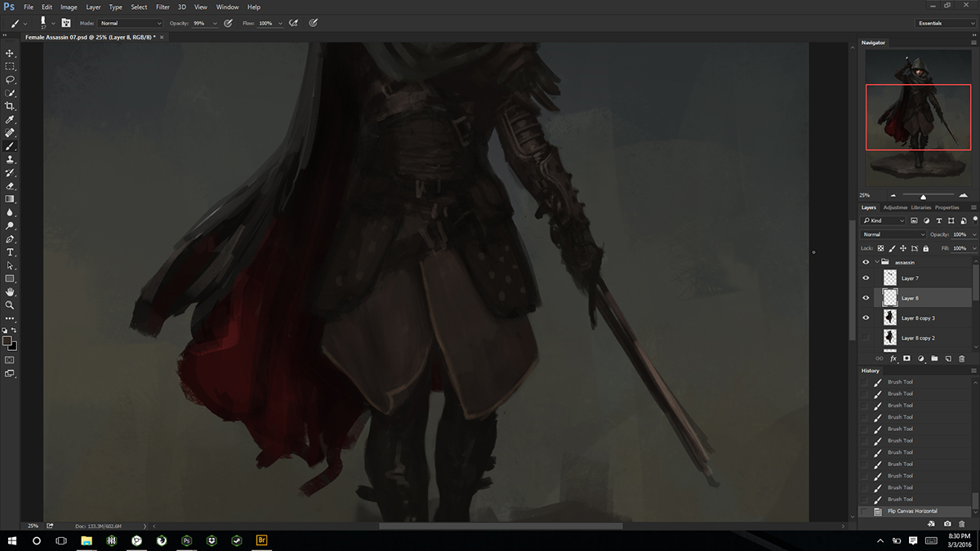
Task: Open Adobe Bridge from the taskbar
Action: 262,540
